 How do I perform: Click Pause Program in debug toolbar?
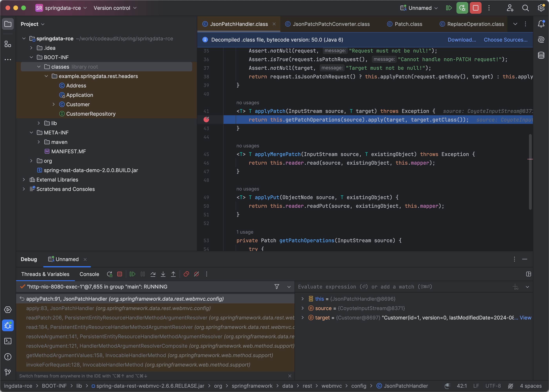(x=143, y=274)
